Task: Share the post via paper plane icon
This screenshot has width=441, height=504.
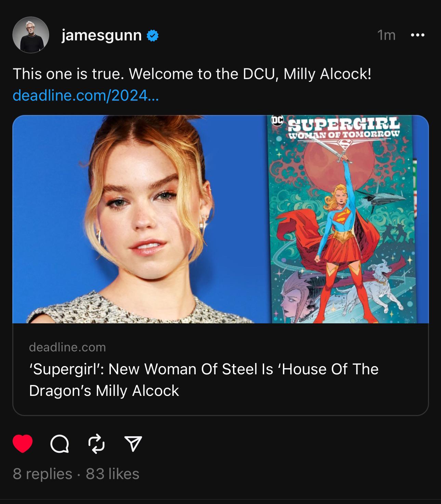Action: pos(133,444)
